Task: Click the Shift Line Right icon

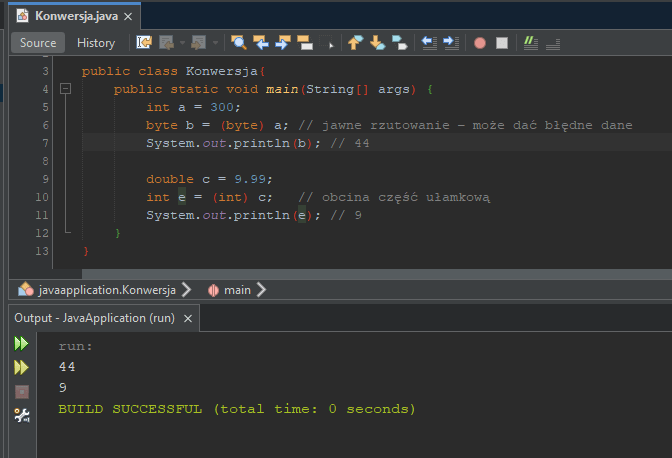Action: tap(451, 43)
